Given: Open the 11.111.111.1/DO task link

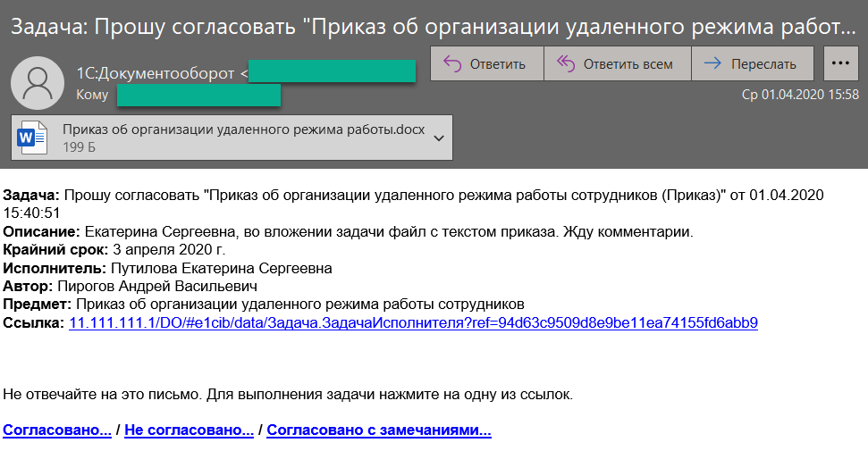Looking at the screenshot, I should [413, 322].
